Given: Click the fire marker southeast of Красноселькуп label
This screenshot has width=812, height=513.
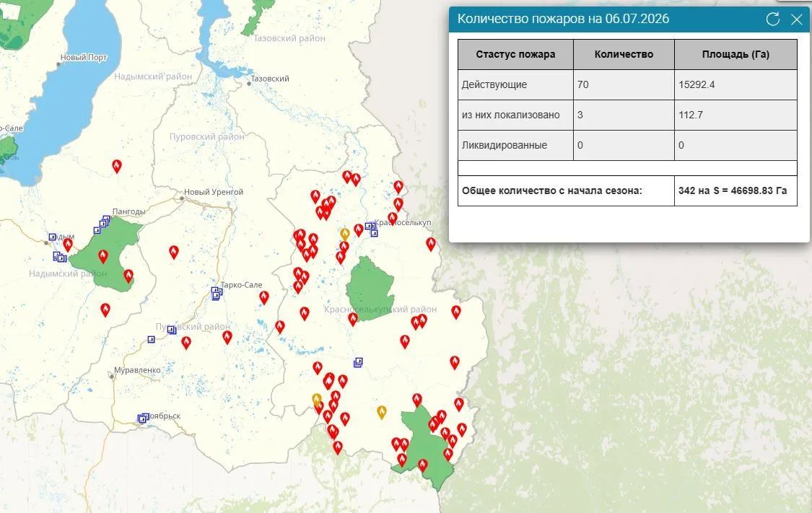Looking at the screenshot, I should pyautogui.click(x=431, y=244).
